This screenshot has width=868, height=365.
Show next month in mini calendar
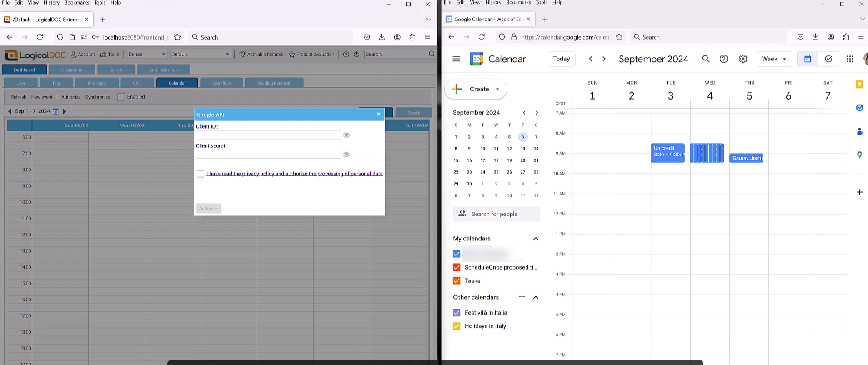(x=537, y=113)
